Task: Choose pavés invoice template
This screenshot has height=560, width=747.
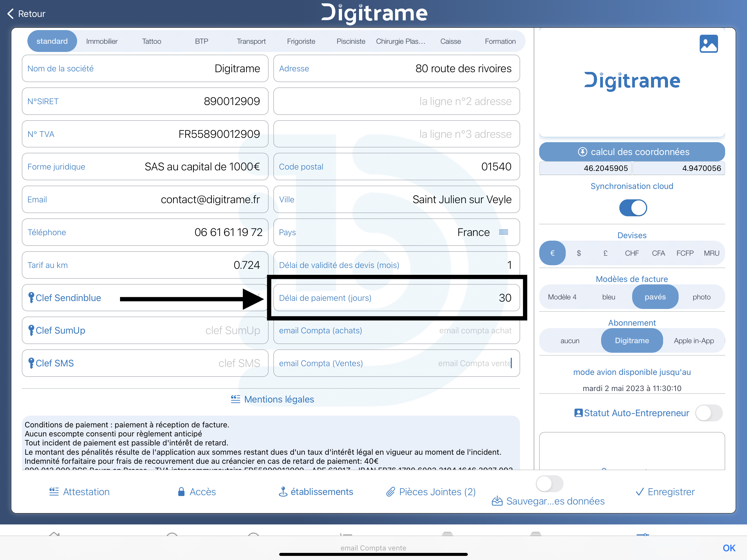Action: (x=655, y=297)
